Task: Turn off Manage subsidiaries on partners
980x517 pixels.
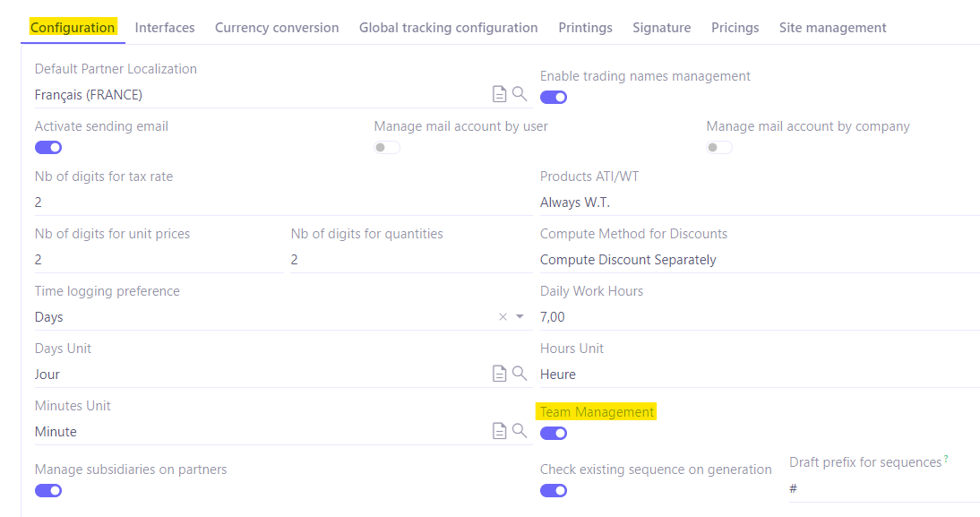Action: point(47,490)
